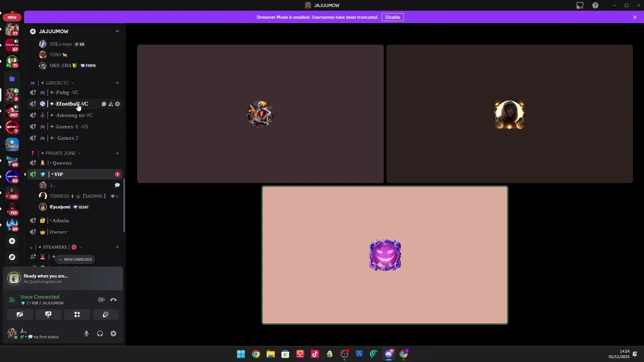This screenshot has width=644, height=362.
Task: Open the soundboard icon
Action: 106,314
